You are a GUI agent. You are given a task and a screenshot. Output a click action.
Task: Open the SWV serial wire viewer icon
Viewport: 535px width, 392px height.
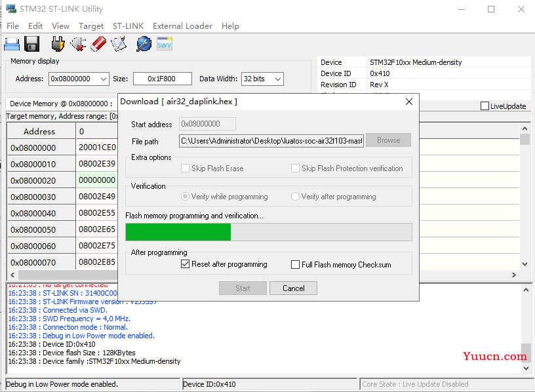coord(164,44)
